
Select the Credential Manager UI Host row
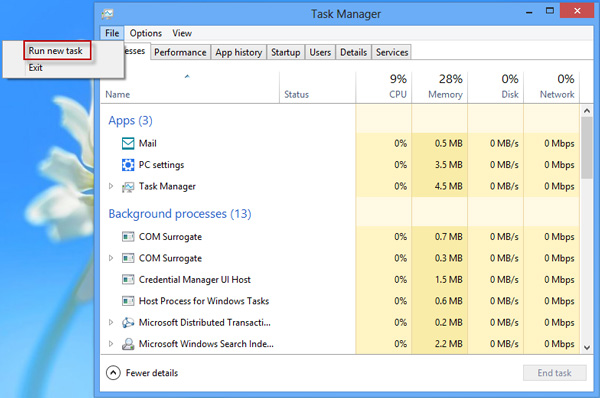click(195, 280)
